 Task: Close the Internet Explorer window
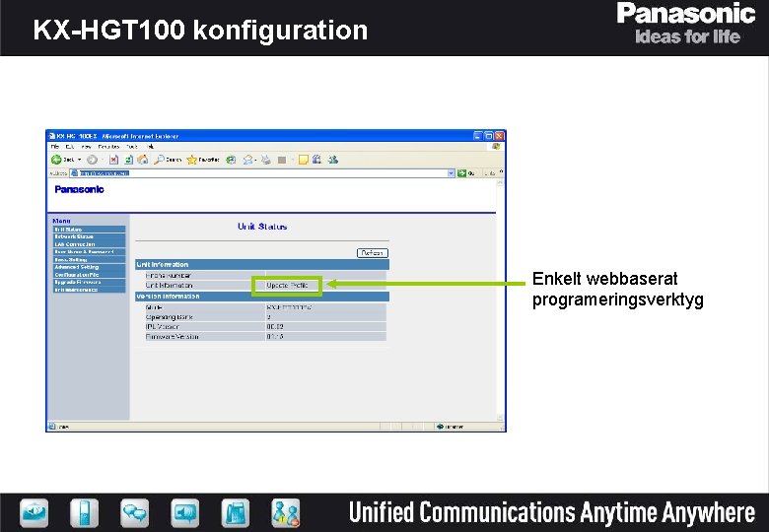pos(499,136)
